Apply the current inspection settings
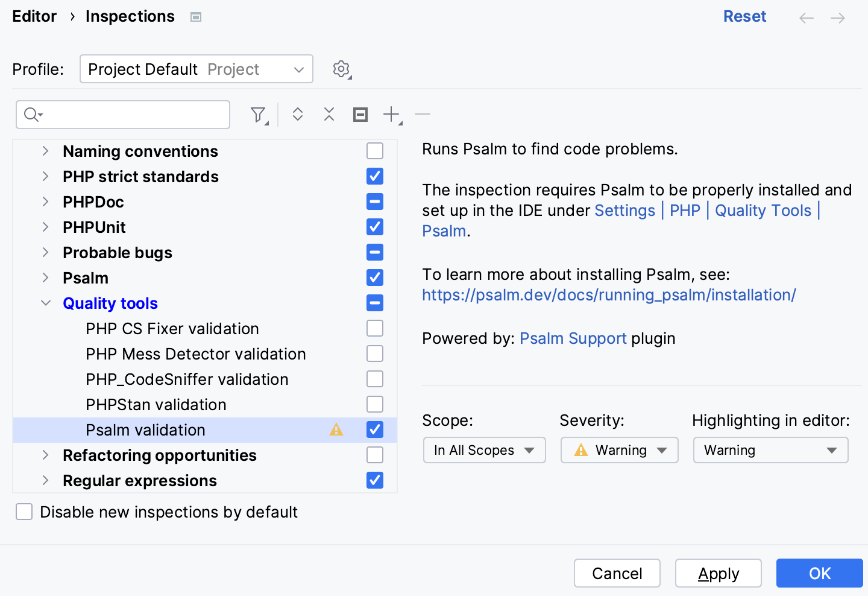The width and height of the screenshot is (868, 596). (x=718, y=573)
